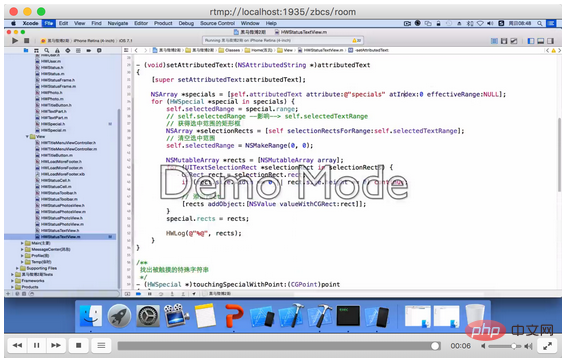
Task: Open the Source Control menu
Action: point(217,23)
